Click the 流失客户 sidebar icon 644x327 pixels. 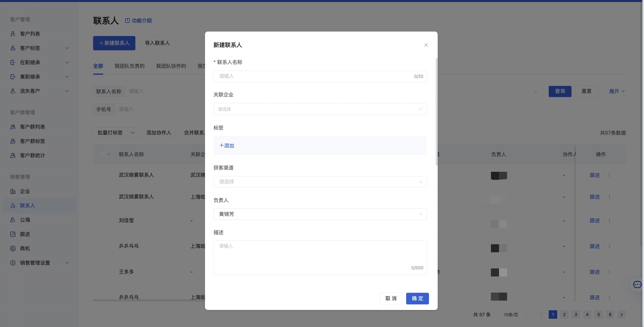pos(13,91)
